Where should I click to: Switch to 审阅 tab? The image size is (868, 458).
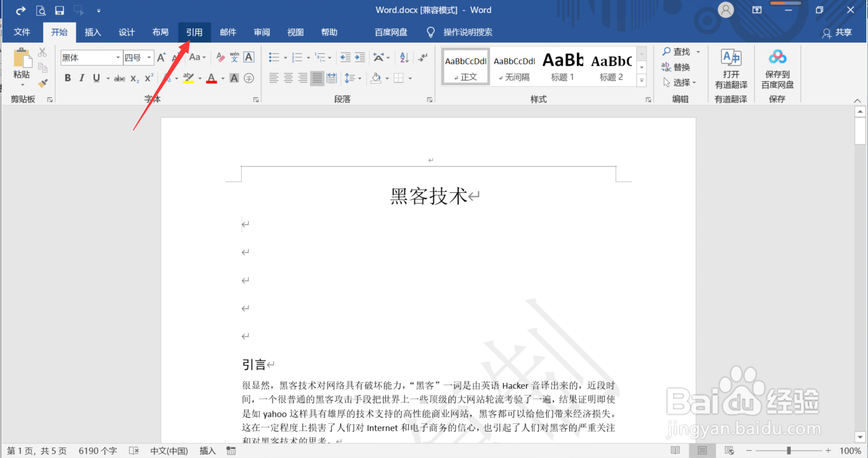point(262,32)
